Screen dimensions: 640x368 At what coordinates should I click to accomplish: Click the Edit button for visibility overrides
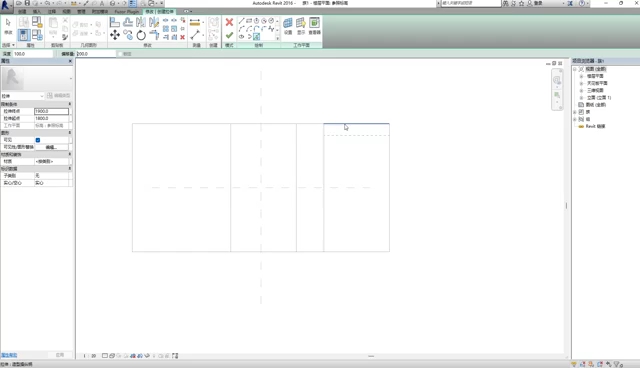click(51, 147)
